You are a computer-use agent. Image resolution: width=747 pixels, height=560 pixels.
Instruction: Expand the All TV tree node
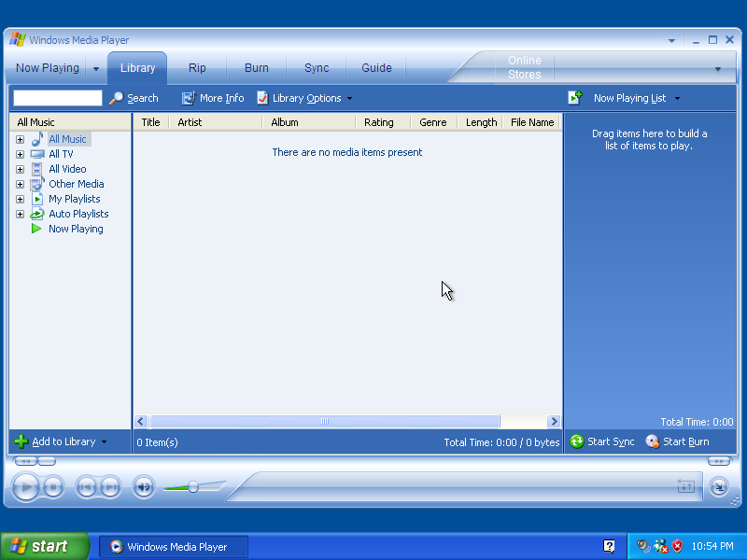(20, 154)
